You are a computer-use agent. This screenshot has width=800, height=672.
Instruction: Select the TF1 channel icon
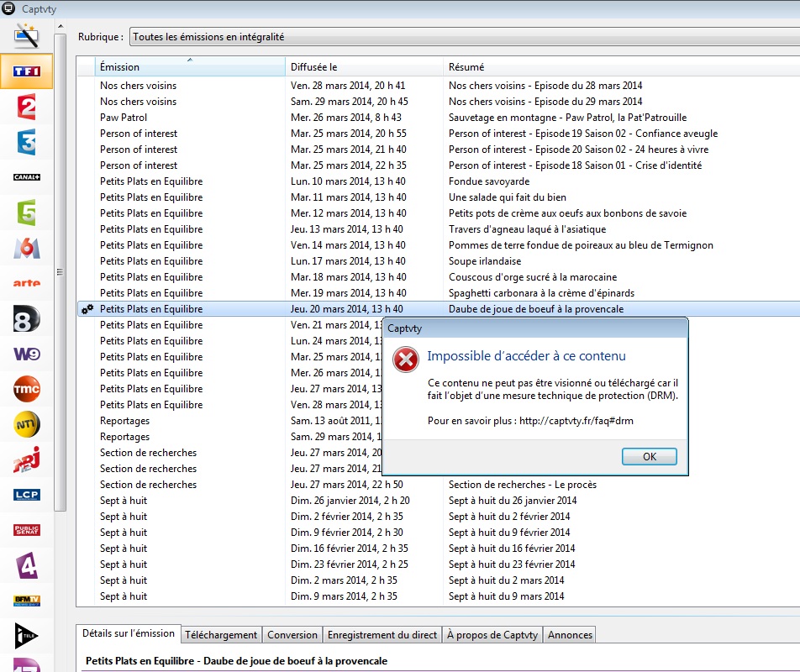tap(27, 71)
